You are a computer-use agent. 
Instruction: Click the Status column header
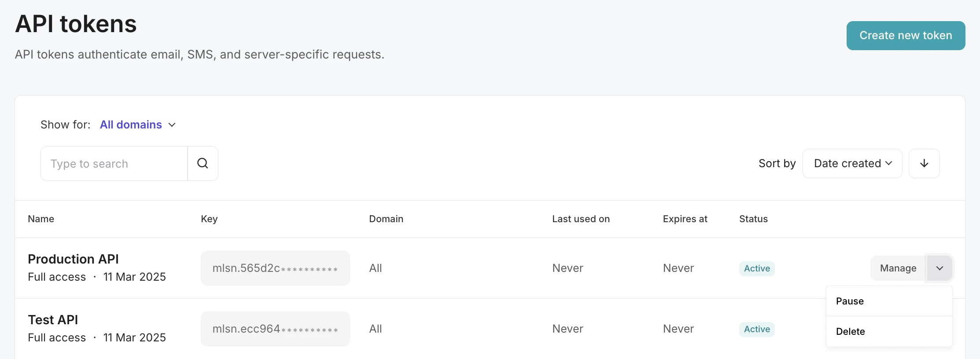[753, 219]
